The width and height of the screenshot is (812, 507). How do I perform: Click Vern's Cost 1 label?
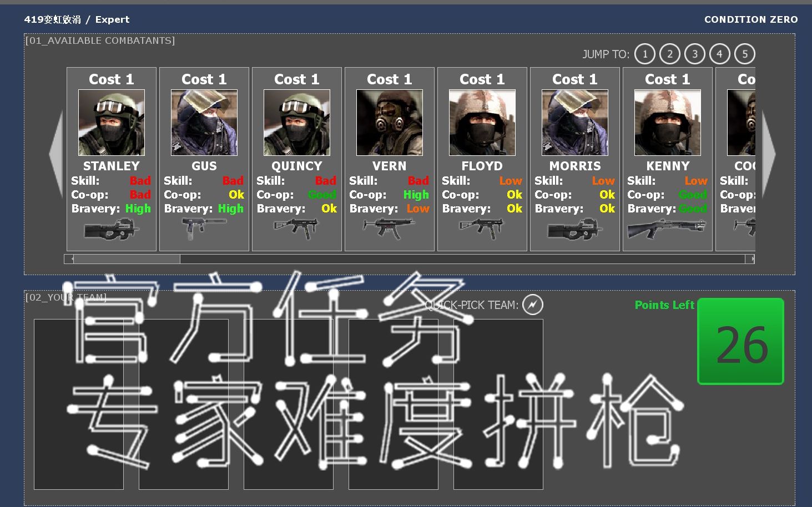pos(390,79)
